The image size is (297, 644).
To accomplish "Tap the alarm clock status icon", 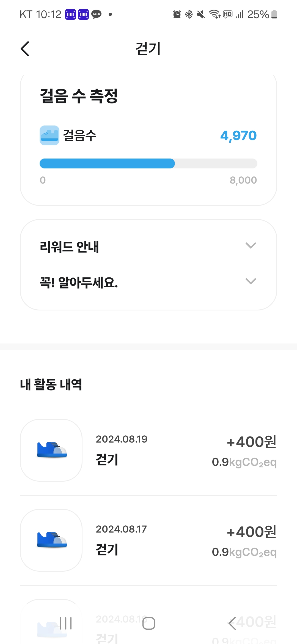I will 177,14.
